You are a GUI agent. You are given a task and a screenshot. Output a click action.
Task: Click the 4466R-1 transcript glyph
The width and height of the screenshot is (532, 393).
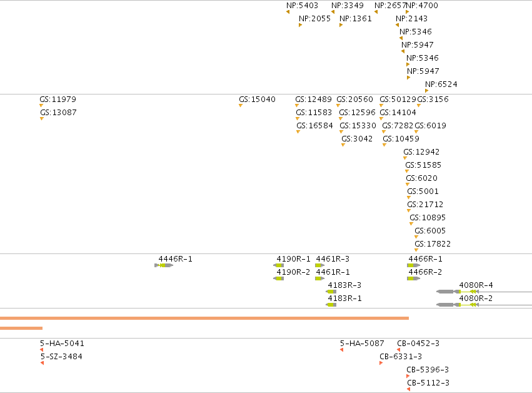coord(414,265)
